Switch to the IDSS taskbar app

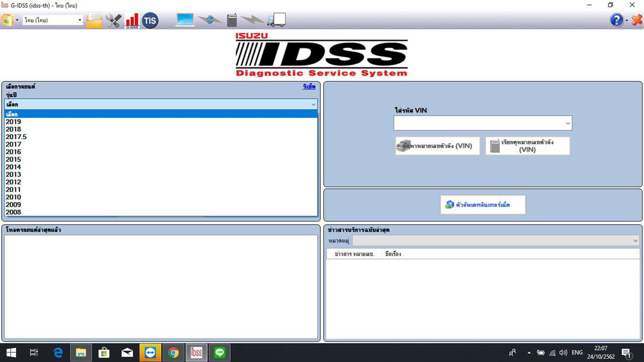coord(196,352)
